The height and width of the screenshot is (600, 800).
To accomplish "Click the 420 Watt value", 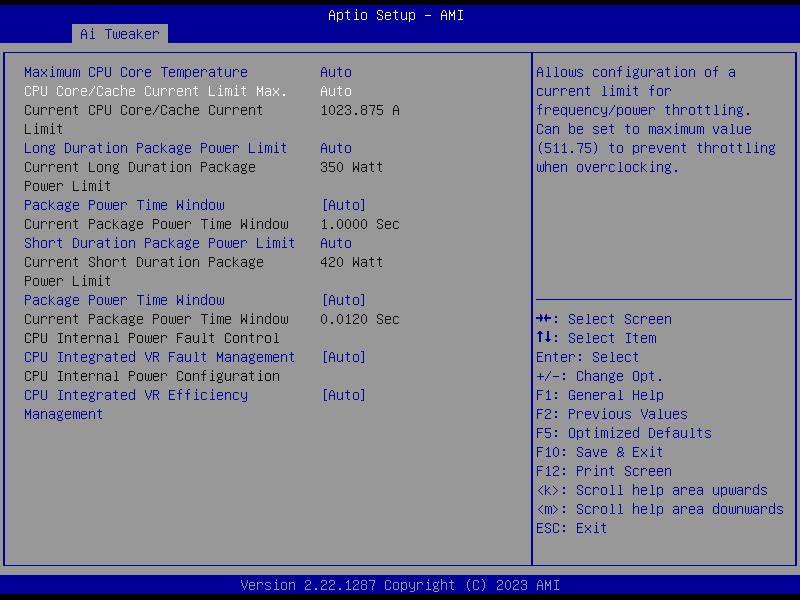I will click(352, 262).
